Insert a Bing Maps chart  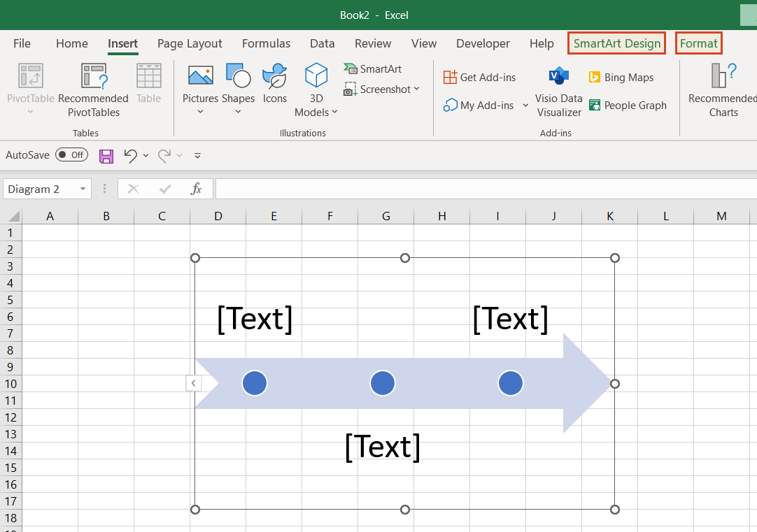(621, 76)
